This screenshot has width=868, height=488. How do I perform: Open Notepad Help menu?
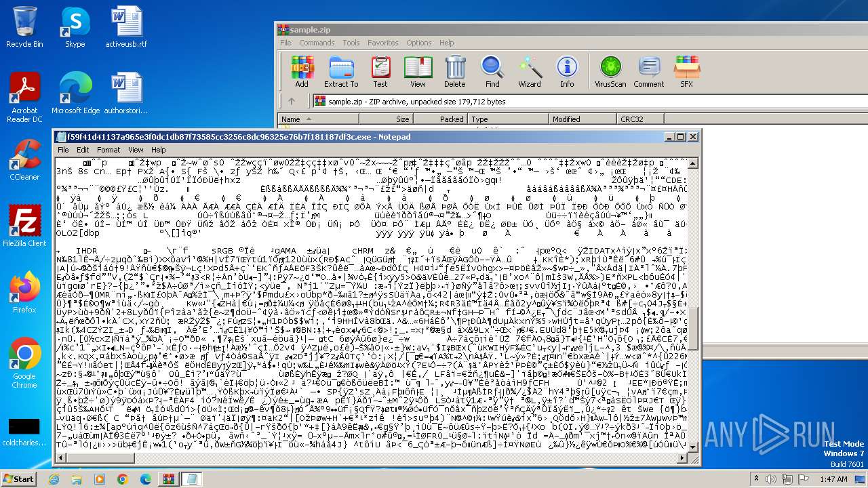[x=158, y=150]
